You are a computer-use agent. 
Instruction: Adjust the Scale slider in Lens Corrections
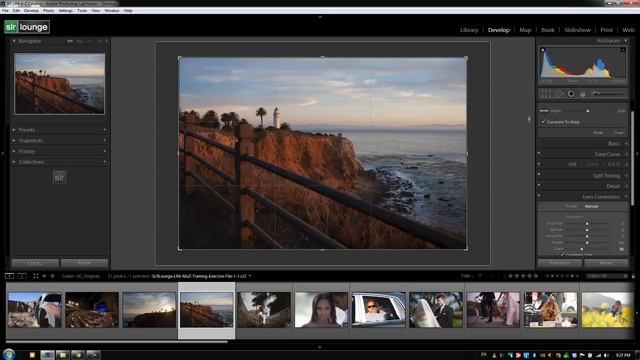pyautogui.click(x=582, y=249)
